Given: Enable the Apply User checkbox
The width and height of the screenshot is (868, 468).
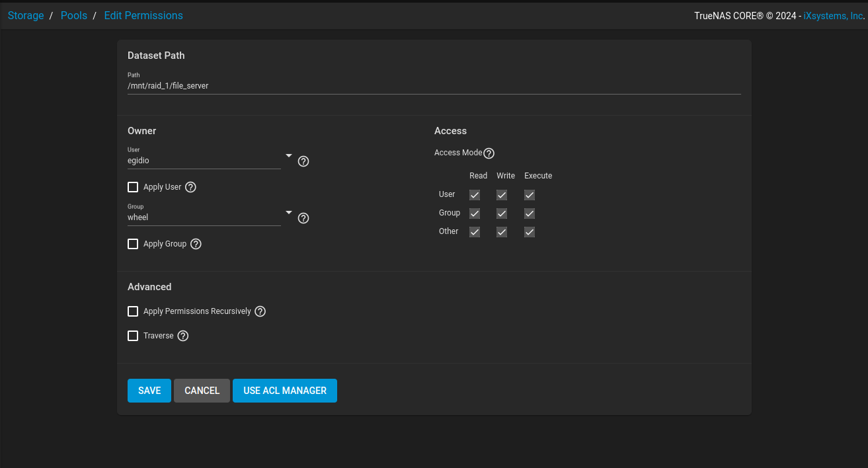Looking at the screenshot, I should (133, 187).
